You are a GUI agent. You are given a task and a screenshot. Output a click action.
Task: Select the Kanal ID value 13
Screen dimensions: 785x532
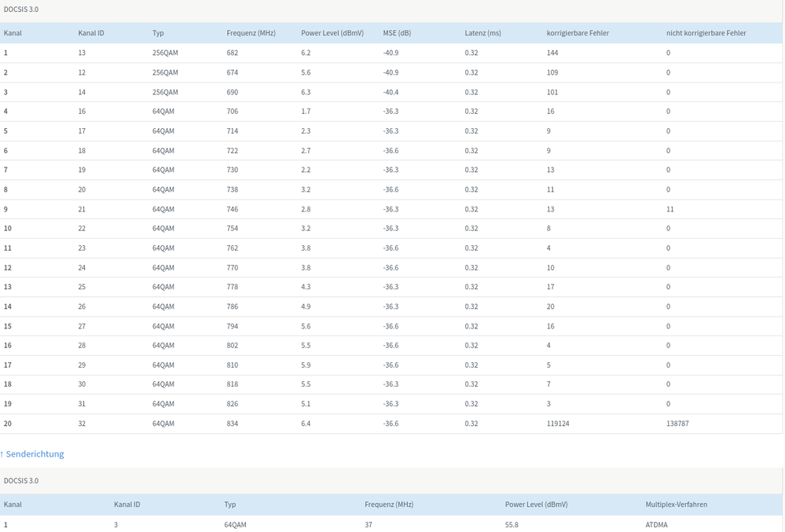[82, 53]
